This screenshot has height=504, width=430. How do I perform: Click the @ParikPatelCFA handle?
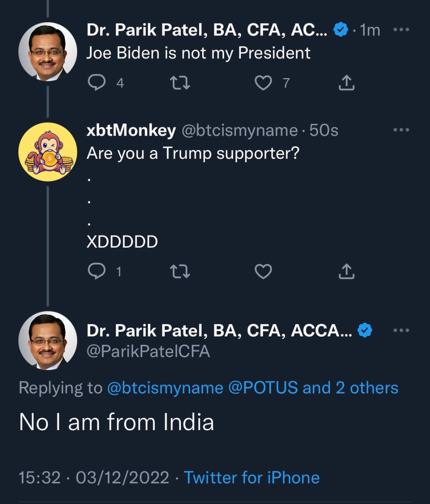(x=148, y=351)
